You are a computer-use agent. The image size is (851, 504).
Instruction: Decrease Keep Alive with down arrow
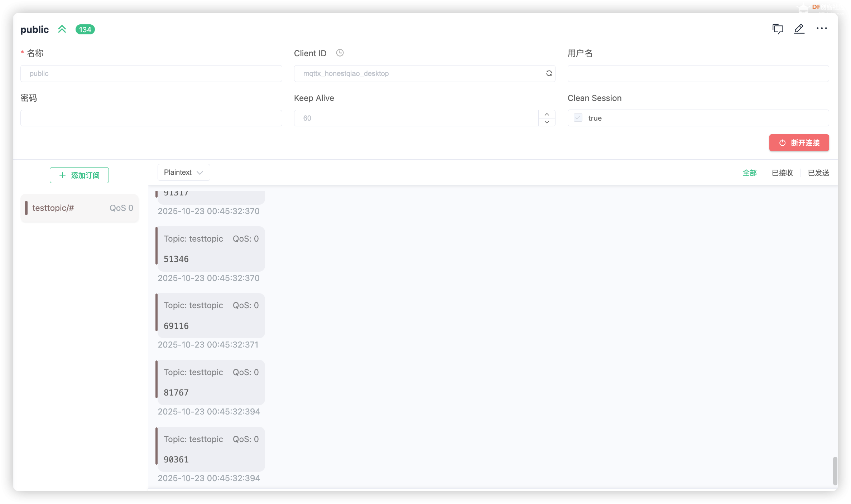(547, 122)
